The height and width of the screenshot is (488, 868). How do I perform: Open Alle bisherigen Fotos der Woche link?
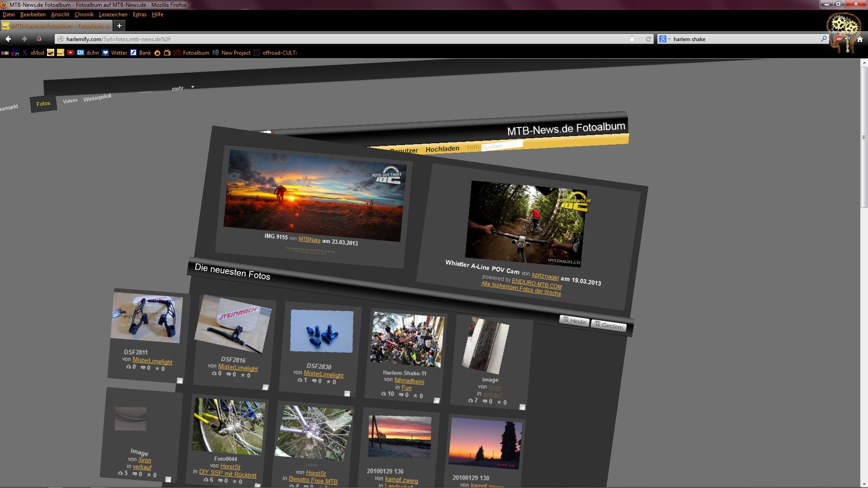pos(521,288)
